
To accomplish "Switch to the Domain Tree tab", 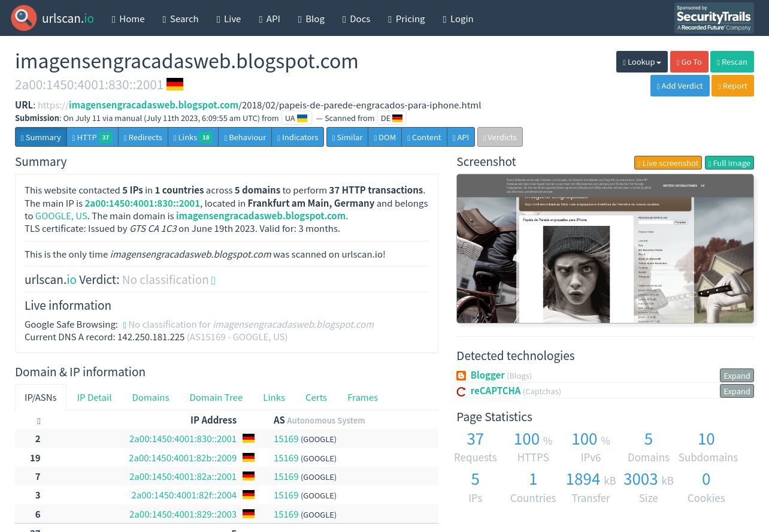I will [x=216, y=397].
